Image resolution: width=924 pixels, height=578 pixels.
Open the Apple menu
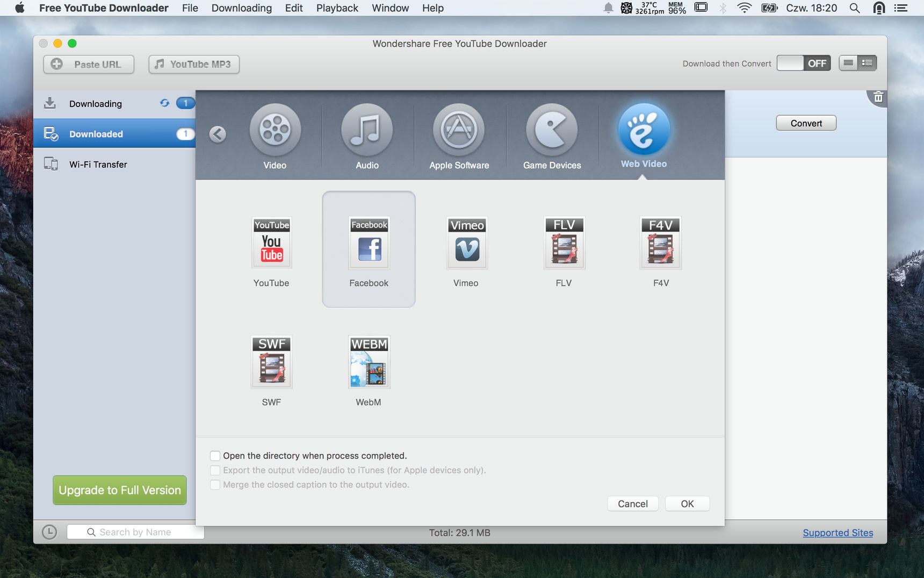(20, 8)
